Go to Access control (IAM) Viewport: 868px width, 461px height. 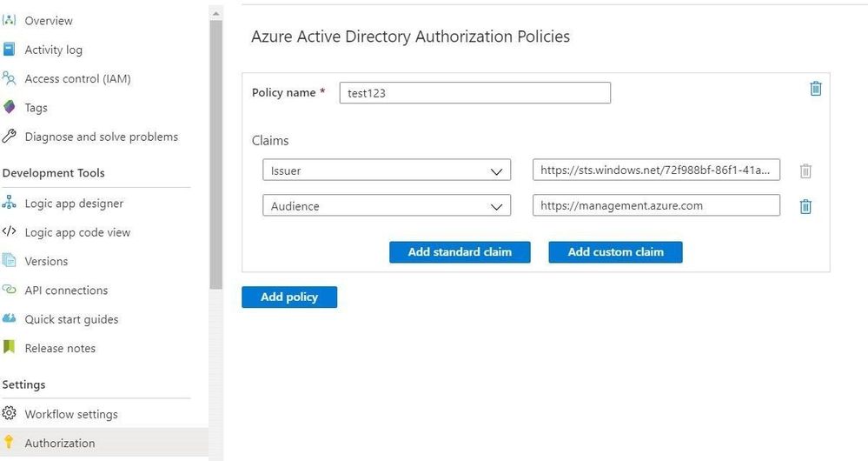78,78
